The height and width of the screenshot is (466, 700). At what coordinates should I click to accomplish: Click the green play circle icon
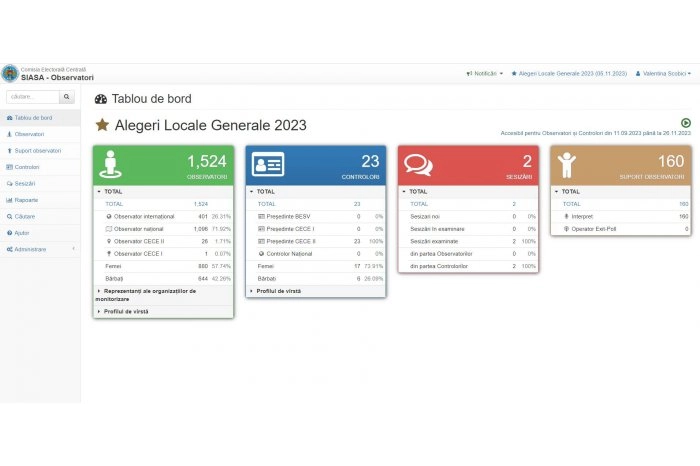[685, 122]
